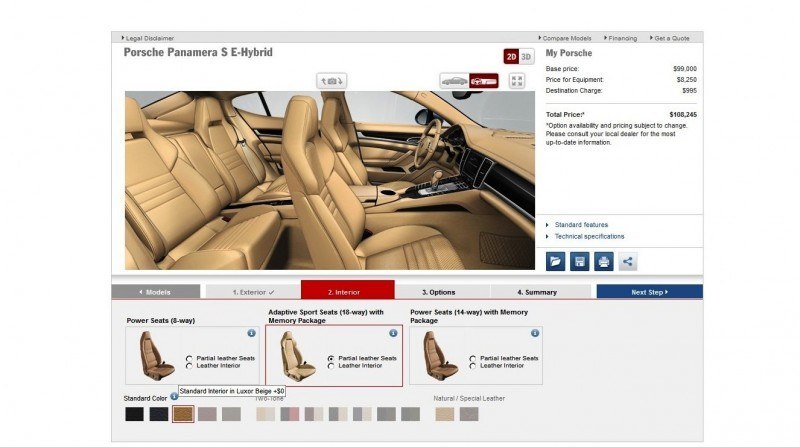Image resolution: width=800 pixels, height=447 pixels.
Task: Choose the second dark blue-black standard color swatch
Action: coord(159,414)
